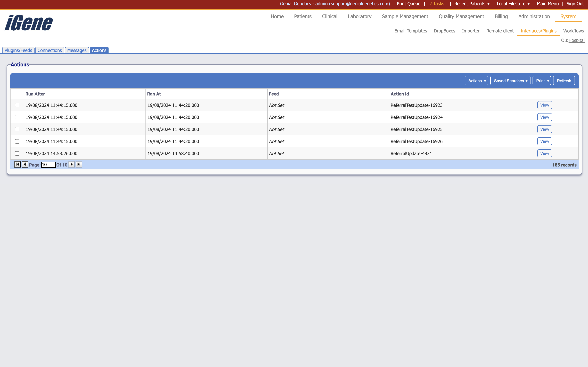This screenshot has width=588, height=367.
Task: Switch to the Messages tab
Action: (x=77, y=50)
